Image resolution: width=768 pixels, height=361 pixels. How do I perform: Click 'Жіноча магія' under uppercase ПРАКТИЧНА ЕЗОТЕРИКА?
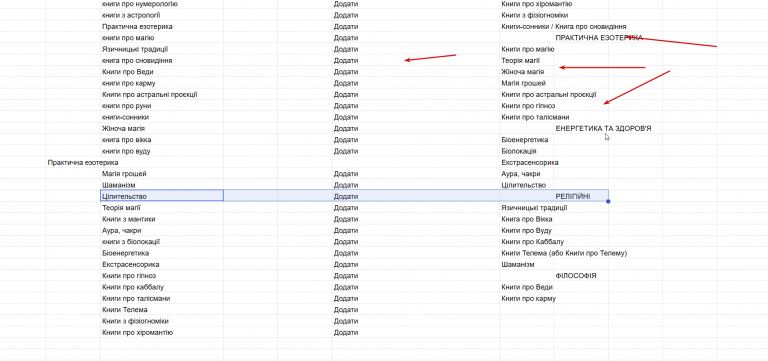point(523,72)
